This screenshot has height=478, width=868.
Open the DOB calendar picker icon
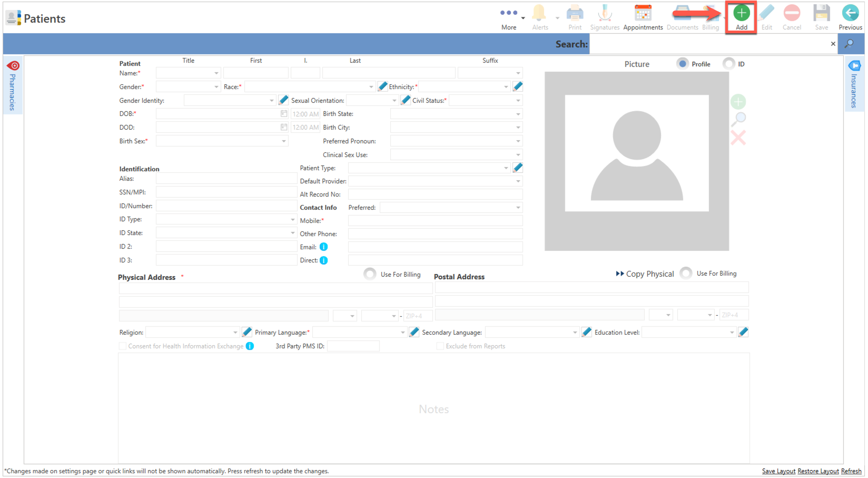284,114
